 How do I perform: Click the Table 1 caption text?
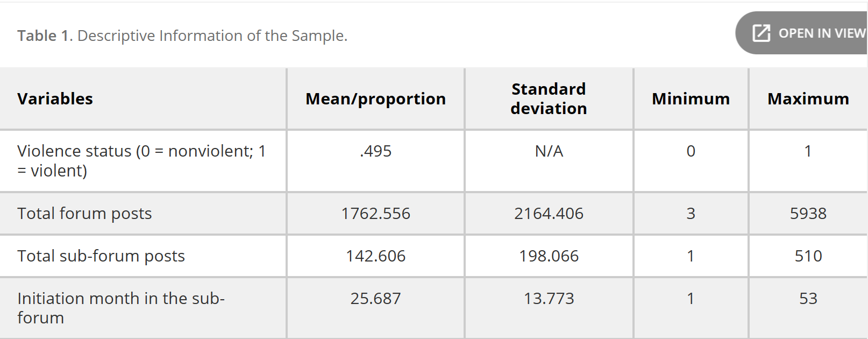pos(182,36)
